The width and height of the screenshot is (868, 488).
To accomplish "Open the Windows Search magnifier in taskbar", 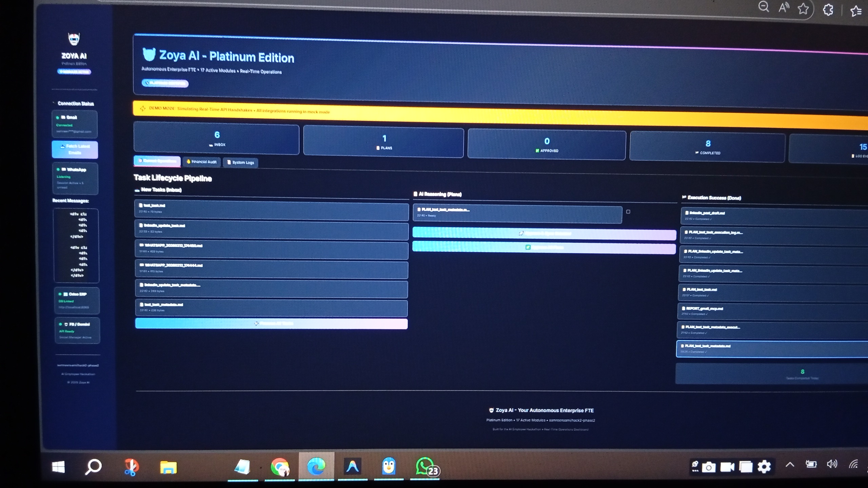I will coord(93,467).
